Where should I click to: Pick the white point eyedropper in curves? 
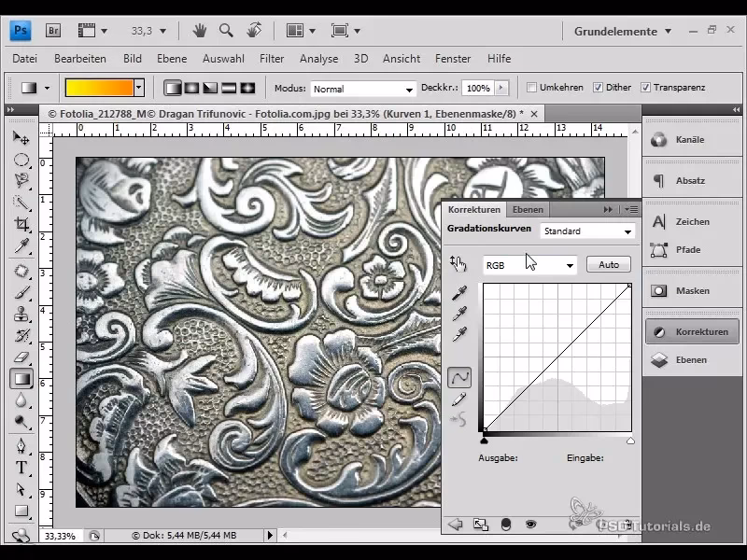click(459, 334)
